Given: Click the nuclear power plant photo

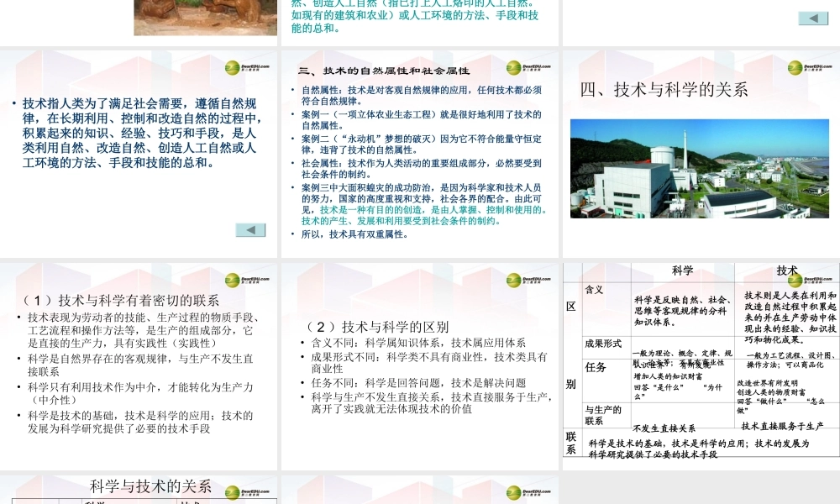Looking at the screenshot, I should (700, 169).
